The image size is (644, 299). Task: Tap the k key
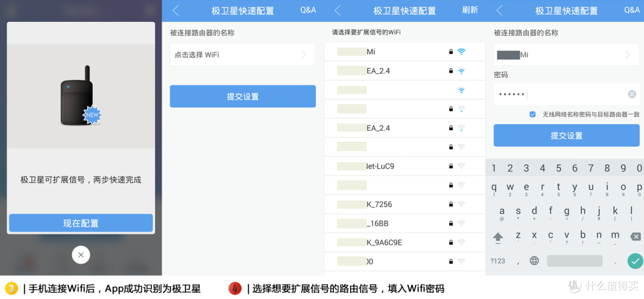pyautogui.click(x=615, y=212)
